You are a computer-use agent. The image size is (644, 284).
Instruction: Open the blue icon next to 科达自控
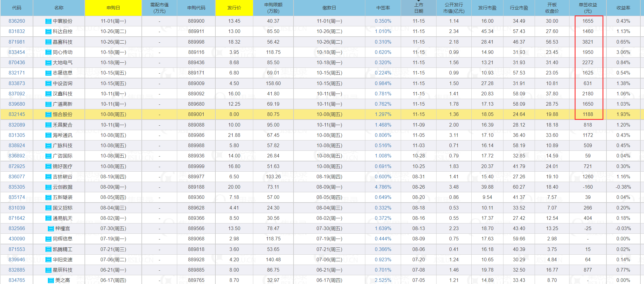48,31
